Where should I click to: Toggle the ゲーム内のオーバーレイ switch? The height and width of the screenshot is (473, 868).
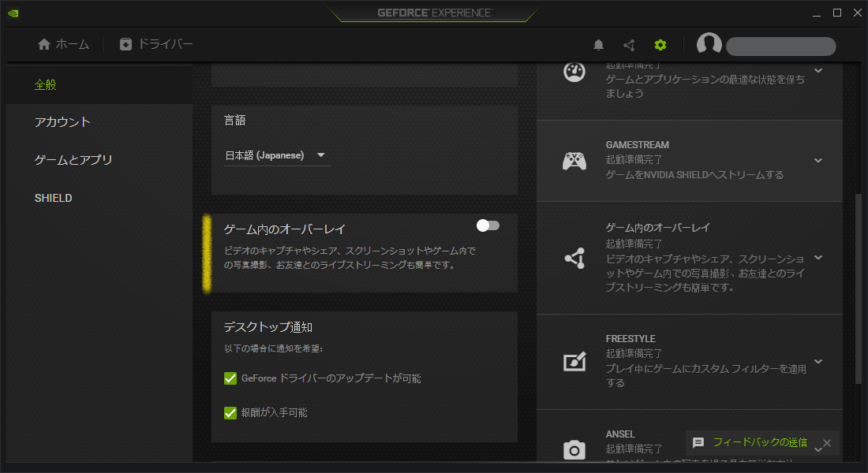click(x=488, y=225)
